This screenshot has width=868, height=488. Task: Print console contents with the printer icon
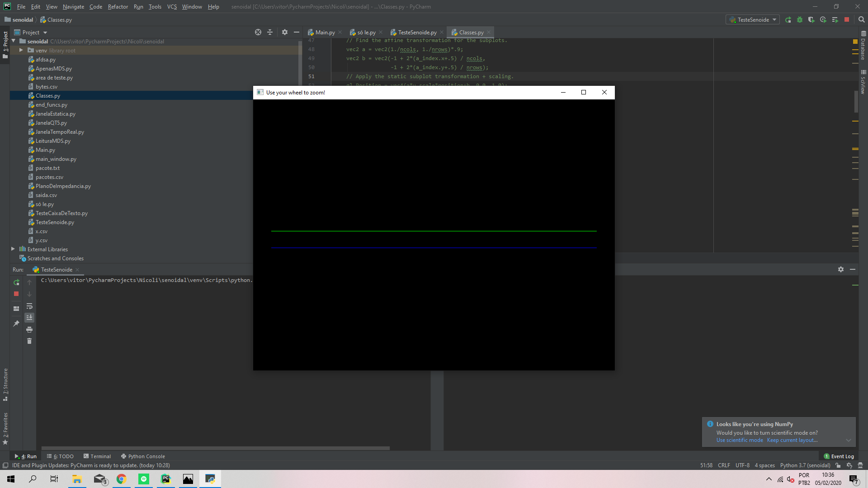[x=29, y=329]
